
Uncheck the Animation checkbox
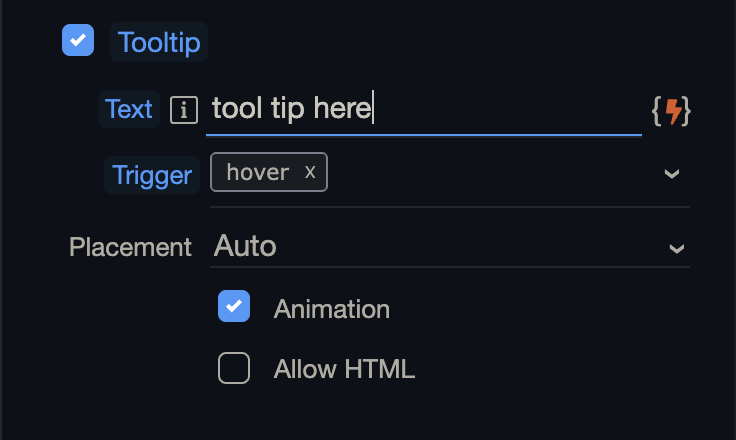234,307
